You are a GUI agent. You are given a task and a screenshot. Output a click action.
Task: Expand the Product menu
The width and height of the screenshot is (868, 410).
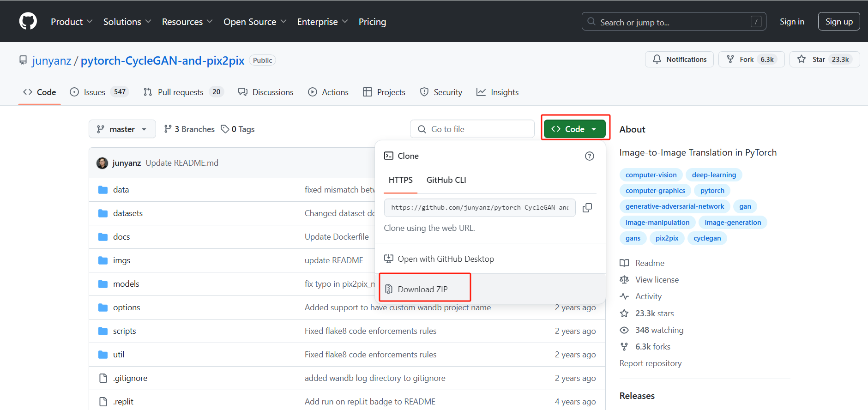pyautogui.click(x=72, y=22)
